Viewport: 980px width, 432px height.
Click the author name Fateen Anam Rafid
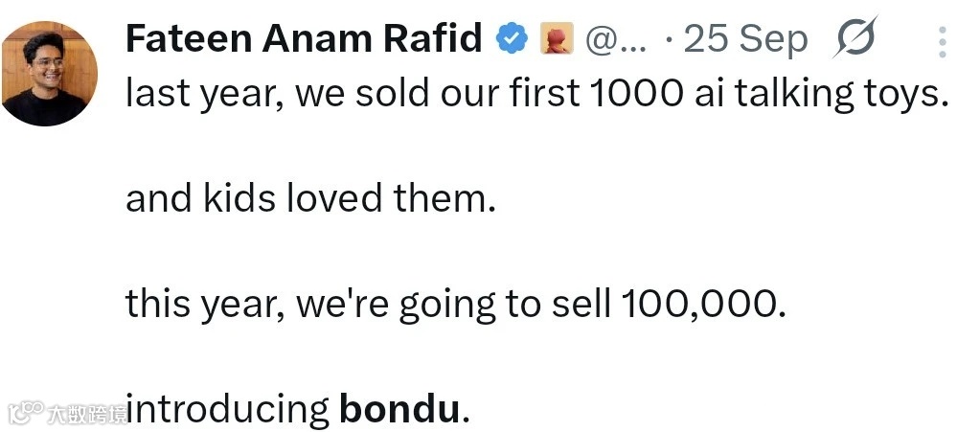[305, 39]
